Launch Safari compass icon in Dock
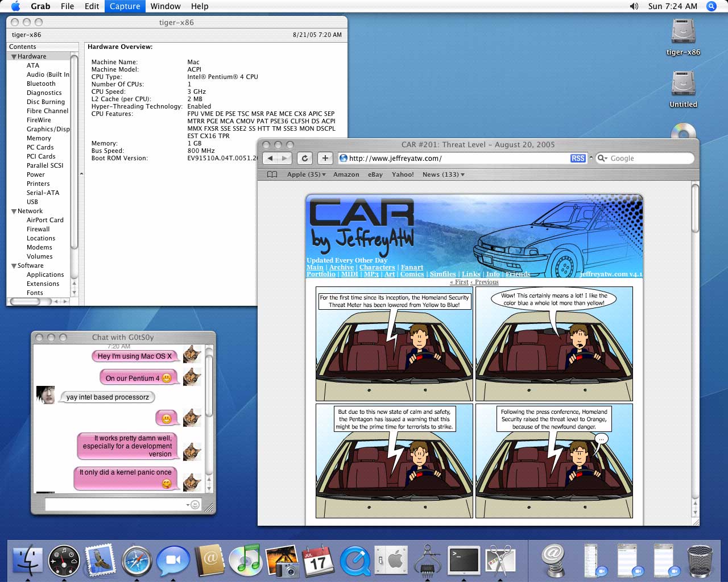728x582 pixels. coord(136,560)
